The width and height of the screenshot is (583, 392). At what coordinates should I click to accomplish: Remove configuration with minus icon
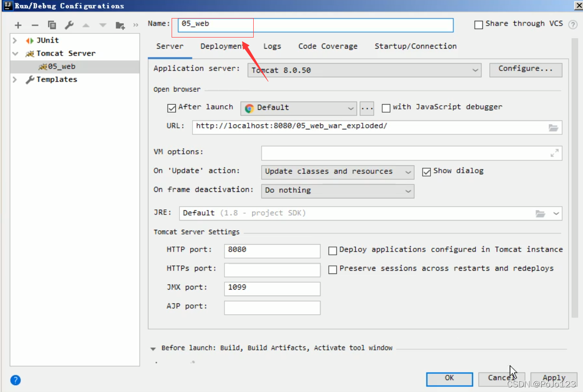(x=35, y=25)
